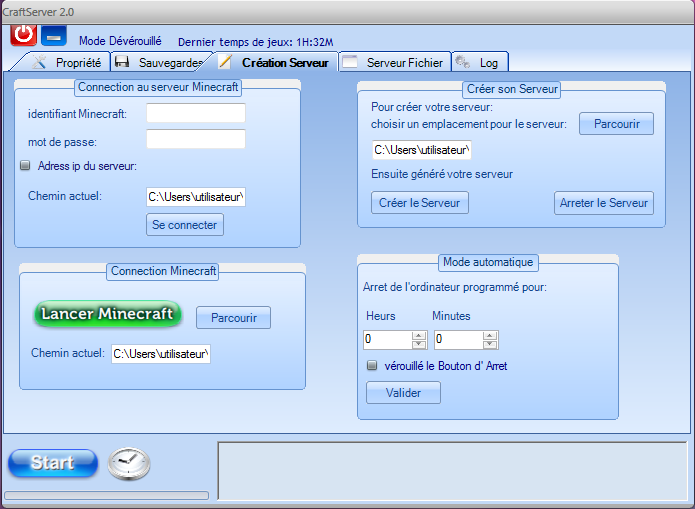
Task: Click the server location path field
Action: point(422,150)
